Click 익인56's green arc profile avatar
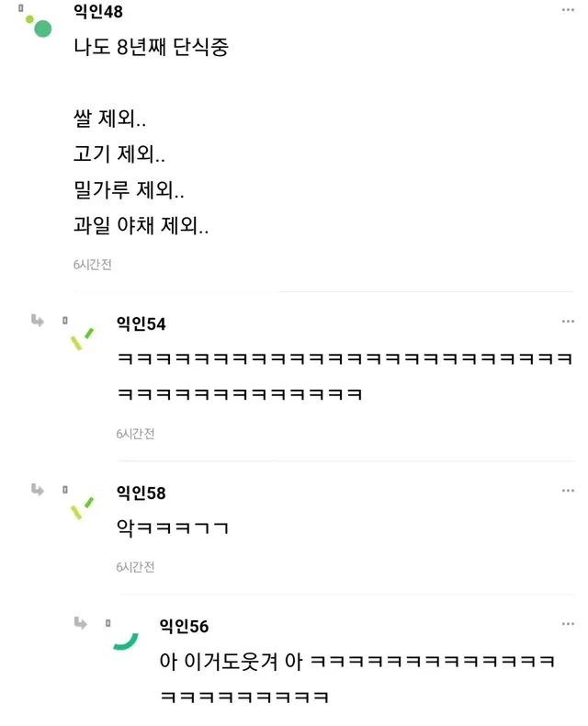 tap(125, 640)
